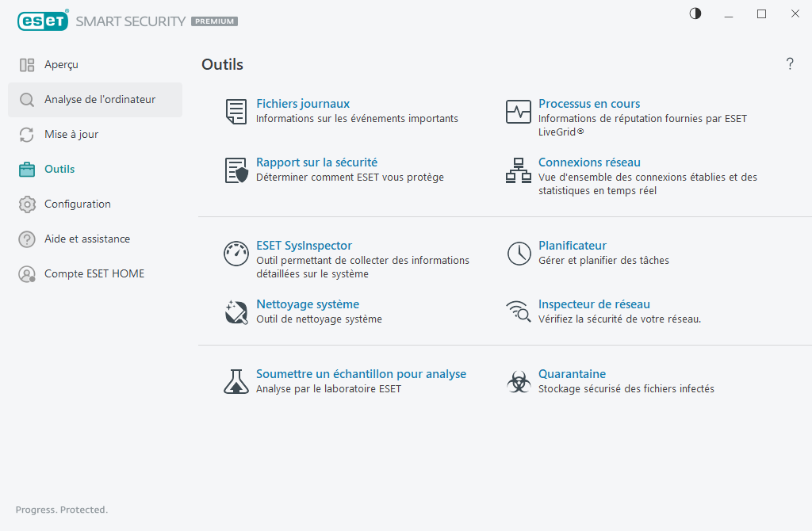
Task: Maximize the ESET window
Action: [761, 14]
